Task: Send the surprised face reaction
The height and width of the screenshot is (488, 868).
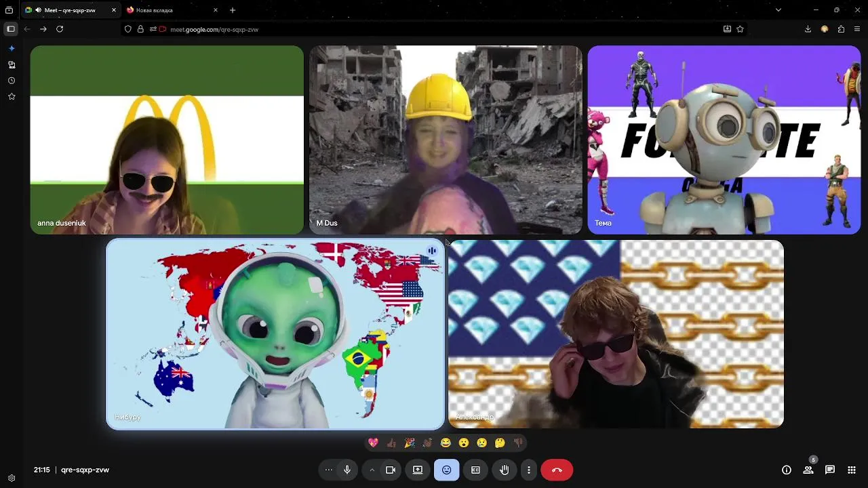Action: (x=464, y=443)
